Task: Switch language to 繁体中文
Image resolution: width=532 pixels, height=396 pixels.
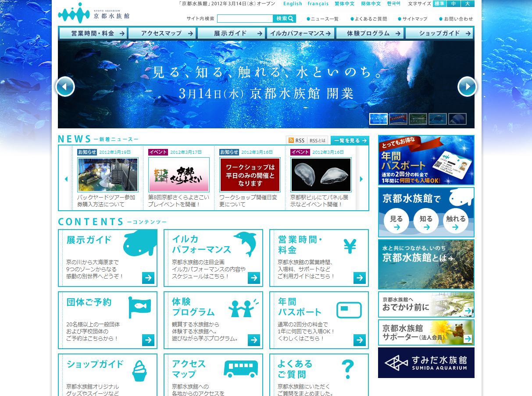Action: [x=345, y=4]
